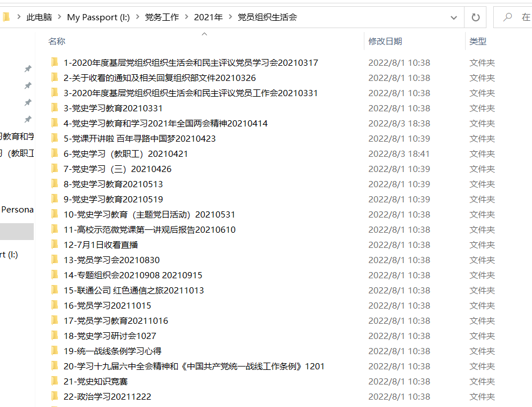Click folder icon of 12-7月1日收看直播
Screen dimensions: 532x407
(55, 245)
